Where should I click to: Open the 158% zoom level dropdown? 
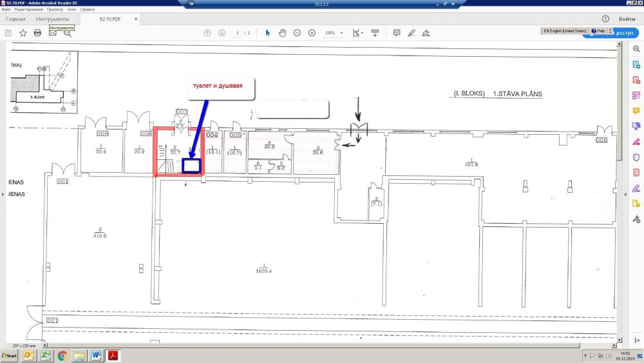pyautogui.click(x=334, y=33)
